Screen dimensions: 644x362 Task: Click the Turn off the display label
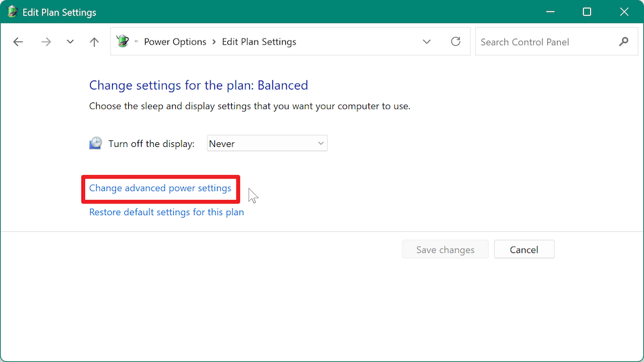click(151, 144)
